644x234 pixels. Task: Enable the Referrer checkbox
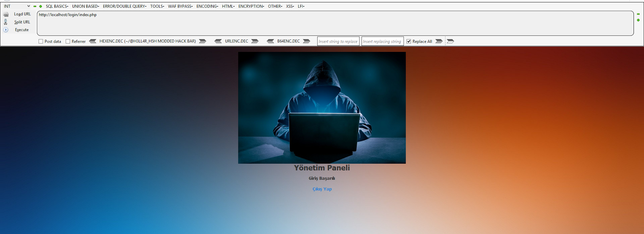[68, 41]
